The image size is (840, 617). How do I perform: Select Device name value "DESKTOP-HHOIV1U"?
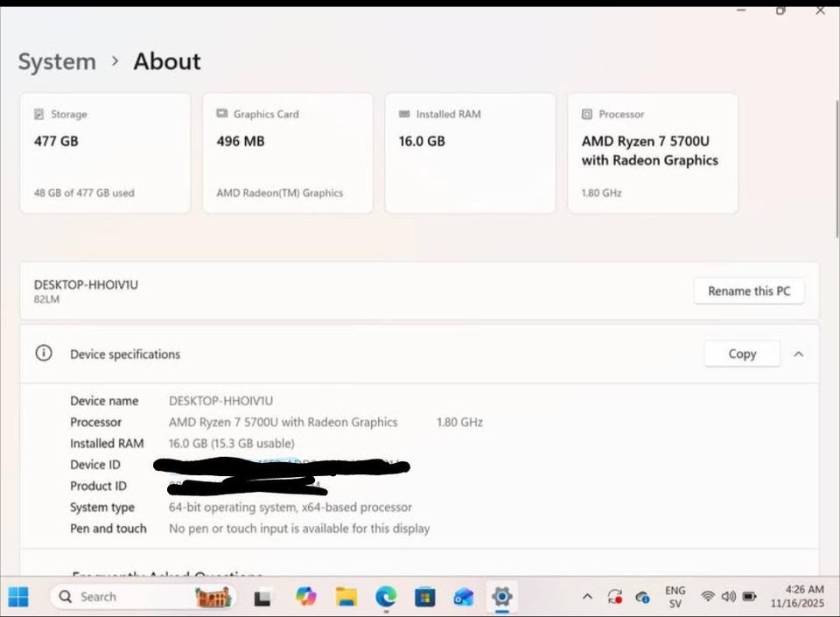pyautogui.click(x=220, y=401)
